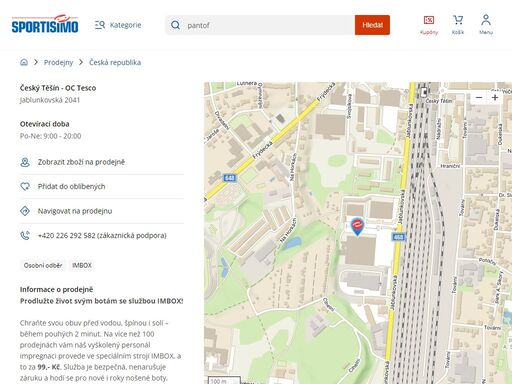512x384 pixels.
Task: Open Česká republika breadcrumb link
Action: click(115, 62)
